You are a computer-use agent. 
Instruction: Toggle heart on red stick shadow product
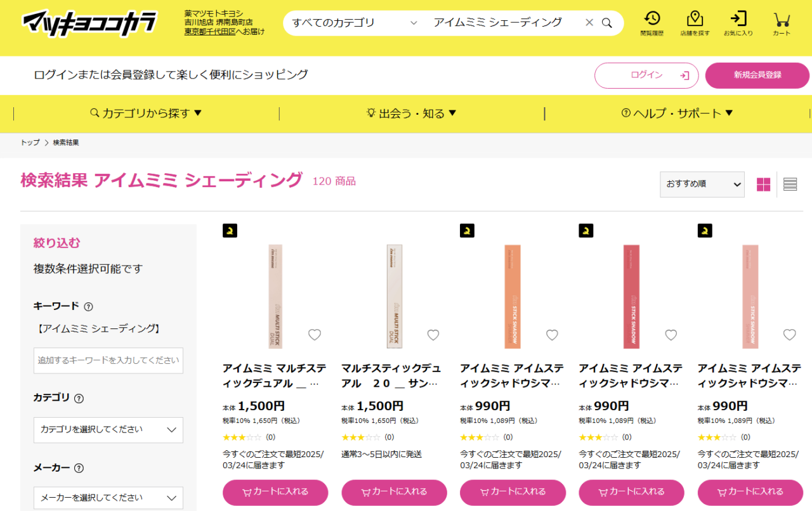click(671, 335)
